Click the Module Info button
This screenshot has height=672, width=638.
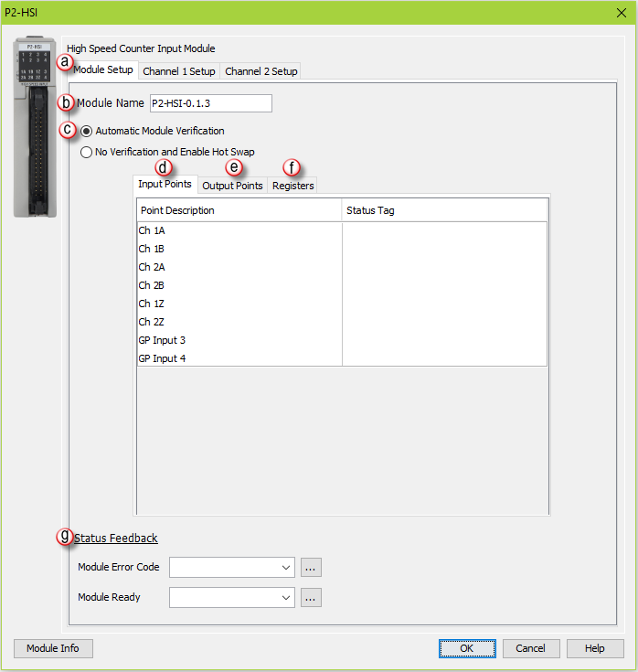[53, 648]
